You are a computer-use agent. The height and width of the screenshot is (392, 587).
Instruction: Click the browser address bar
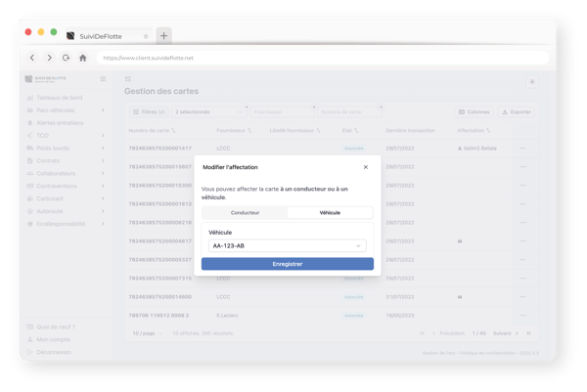click(293, 58)
